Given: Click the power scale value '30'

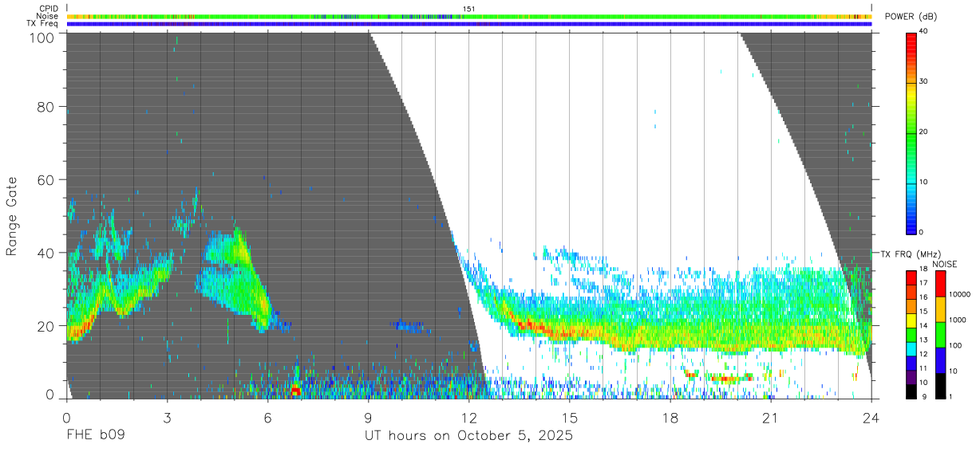Looking at the screenshot, I should coord(923,81).
